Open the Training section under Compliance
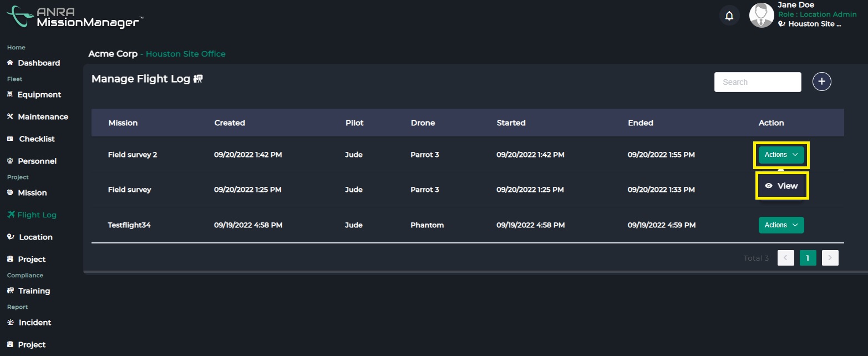The height and width of the screenshot is (356, 868). point(9,291)
